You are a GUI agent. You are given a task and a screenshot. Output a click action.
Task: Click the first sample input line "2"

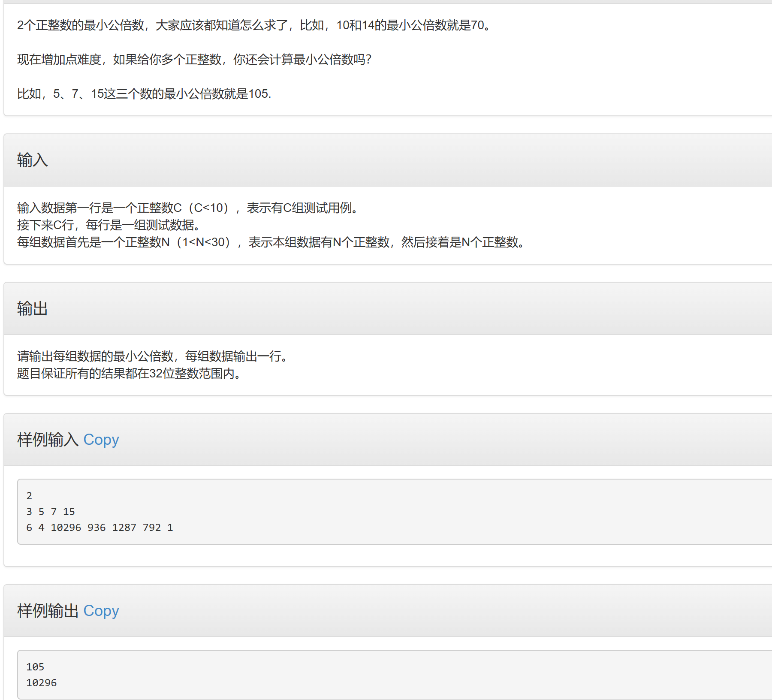(29, 496)
